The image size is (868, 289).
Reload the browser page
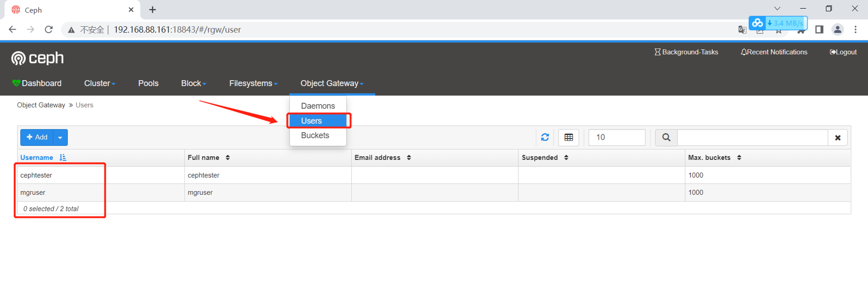coord(49,30)
